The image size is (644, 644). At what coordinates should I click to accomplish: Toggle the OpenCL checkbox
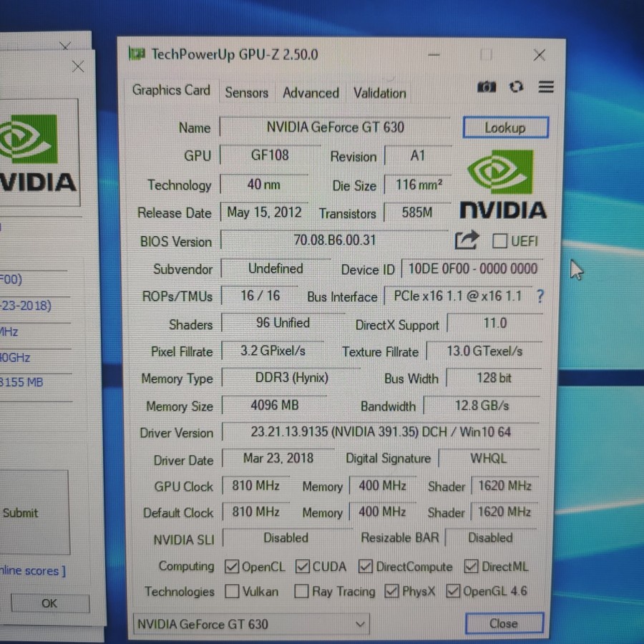[x=232, y=567]
